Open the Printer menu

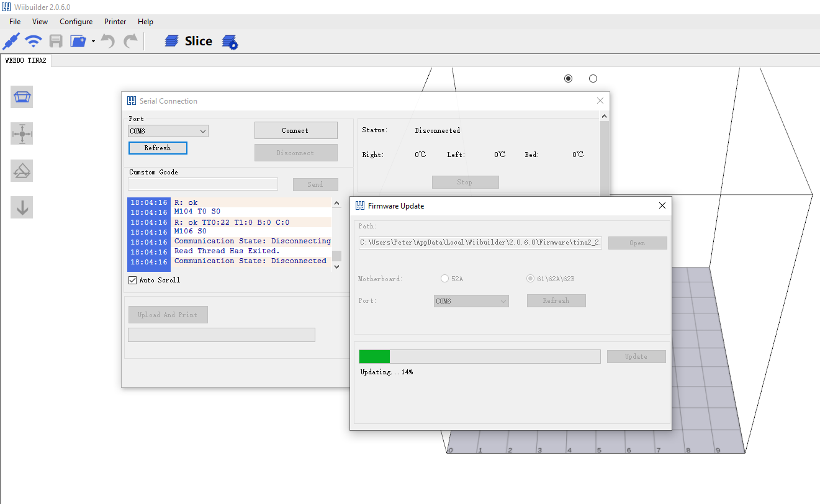pos(115,22)
